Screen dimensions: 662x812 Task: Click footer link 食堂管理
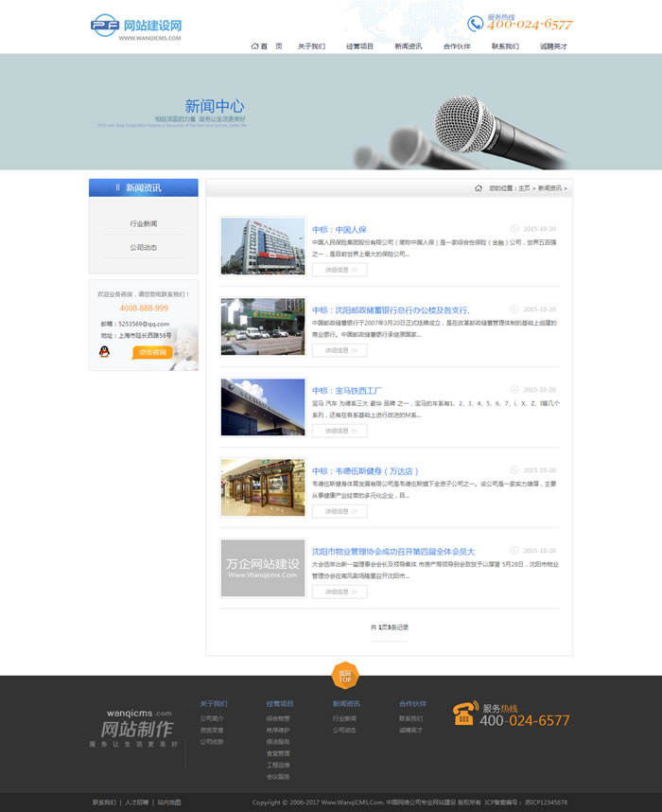[278, 753]
